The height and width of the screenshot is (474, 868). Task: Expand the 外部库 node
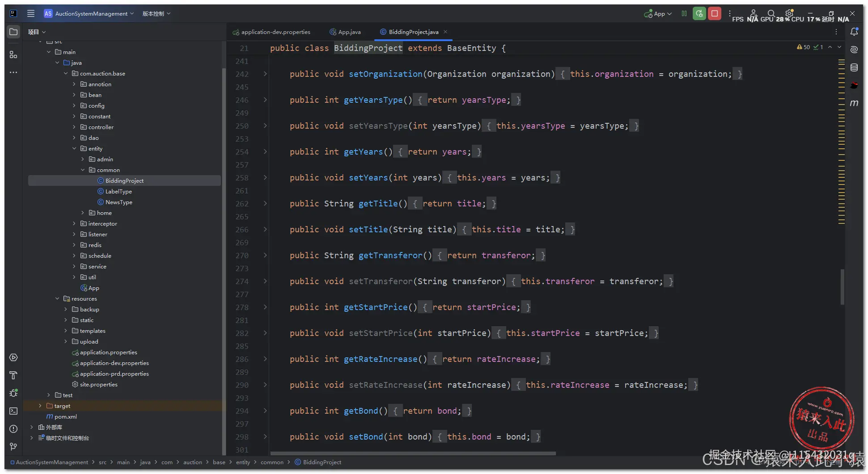pos(32,427)
